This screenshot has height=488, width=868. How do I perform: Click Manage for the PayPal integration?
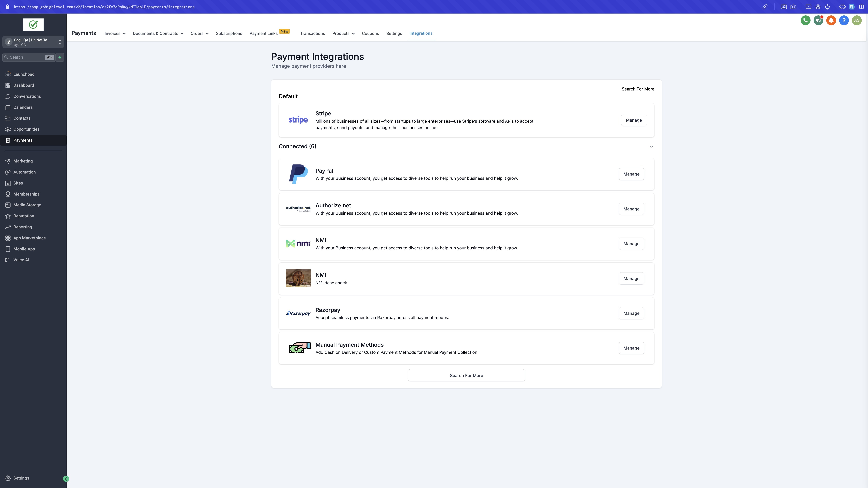[631, 174]
